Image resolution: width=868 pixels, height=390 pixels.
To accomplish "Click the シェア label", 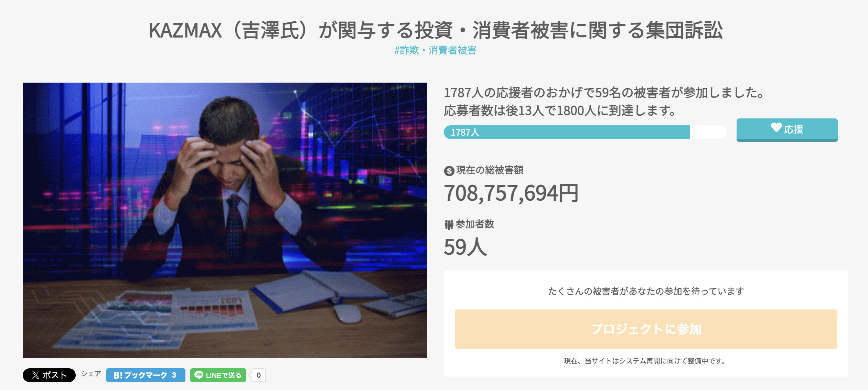I will (x=91, y=374).
